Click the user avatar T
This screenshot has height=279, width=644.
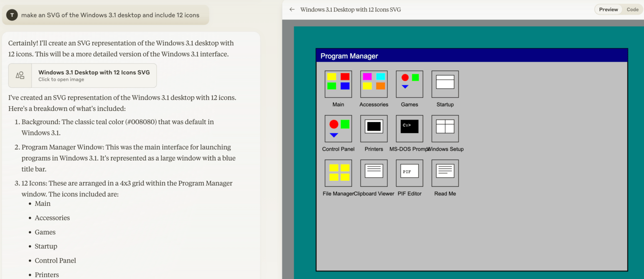click(12, 15)
